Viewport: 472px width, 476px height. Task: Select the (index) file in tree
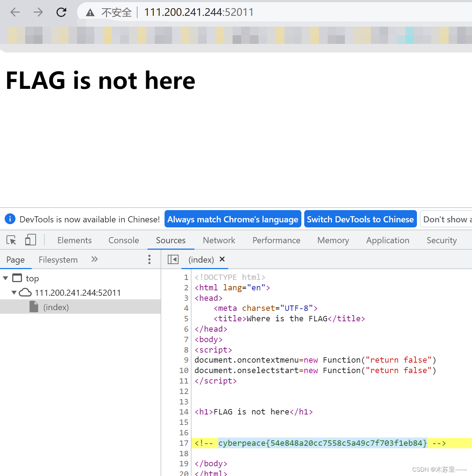[80, 307]
